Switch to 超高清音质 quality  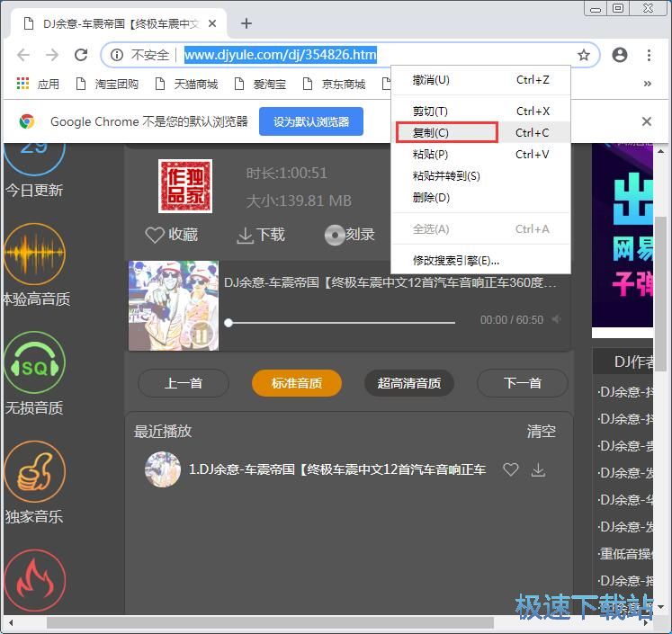pos(409,383)
